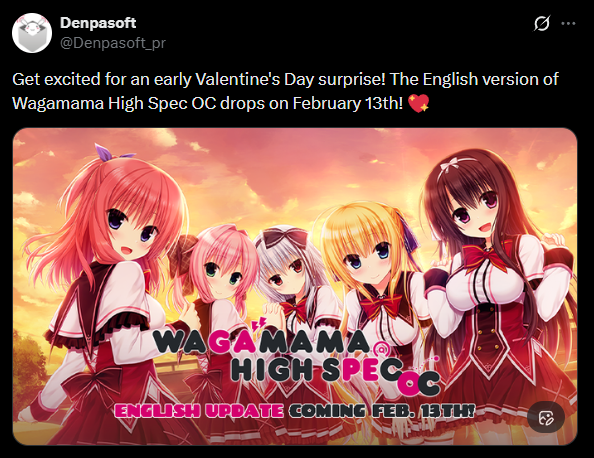Open the Denpasoft display name link
Viewport: 594px width, 458px height.
[98, 23]
